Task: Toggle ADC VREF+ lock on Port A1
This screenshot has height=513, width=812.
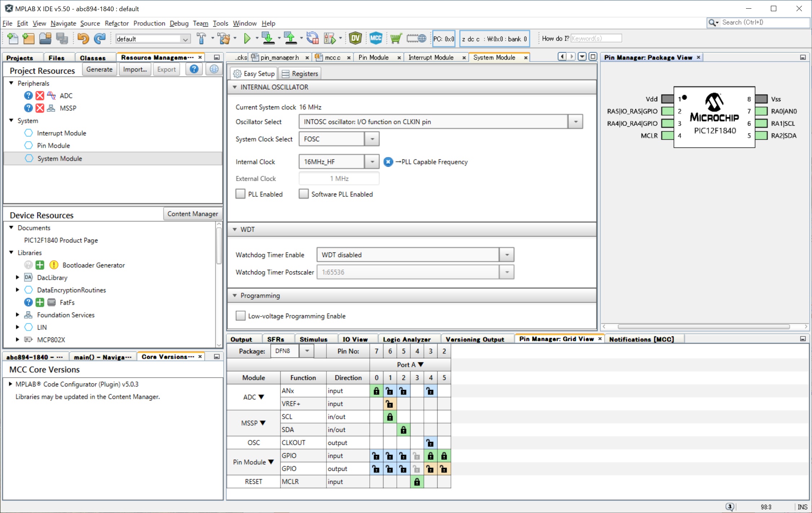Action: tap(390, 404)
